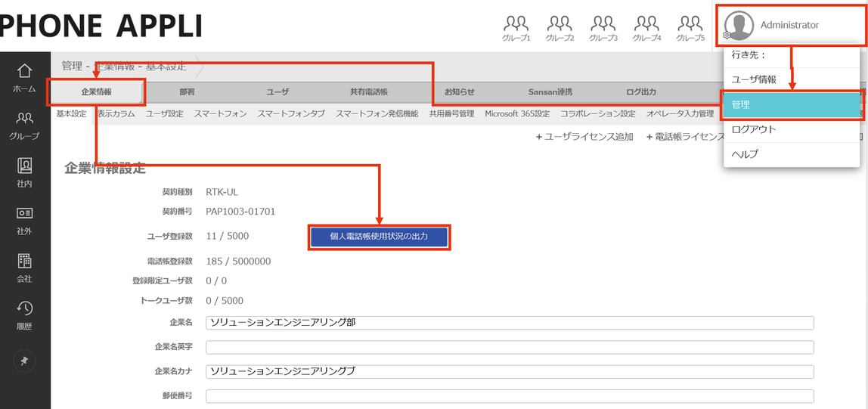This screenshot has width=868, height=409.
Task: Open the 社外 contacts icon
Action: point(24,220)
